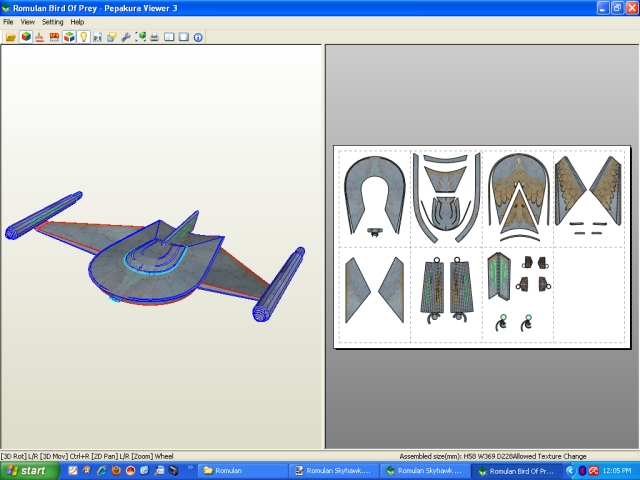
Task: Select the split two-pane window layout icon
Action: pos(169,37)
